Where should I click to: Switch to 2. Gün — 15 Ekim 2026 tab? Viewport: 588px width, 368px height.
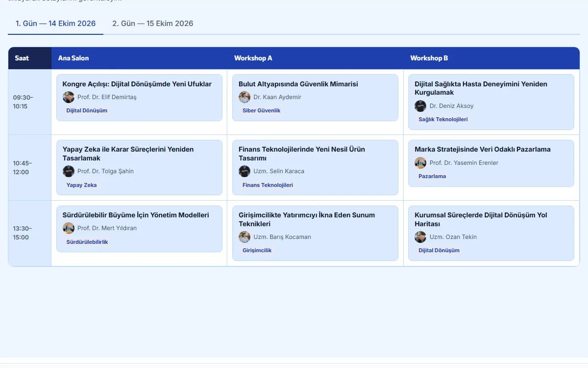(x=153, y=24)
